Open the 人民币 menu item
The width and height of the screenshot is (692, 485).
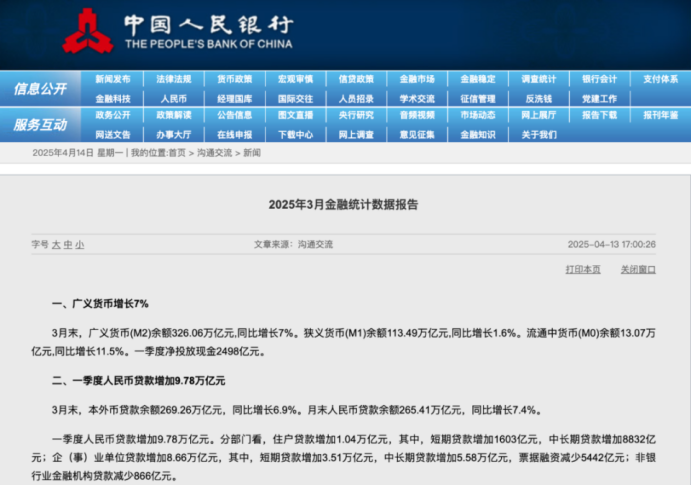tap(173, 98)
